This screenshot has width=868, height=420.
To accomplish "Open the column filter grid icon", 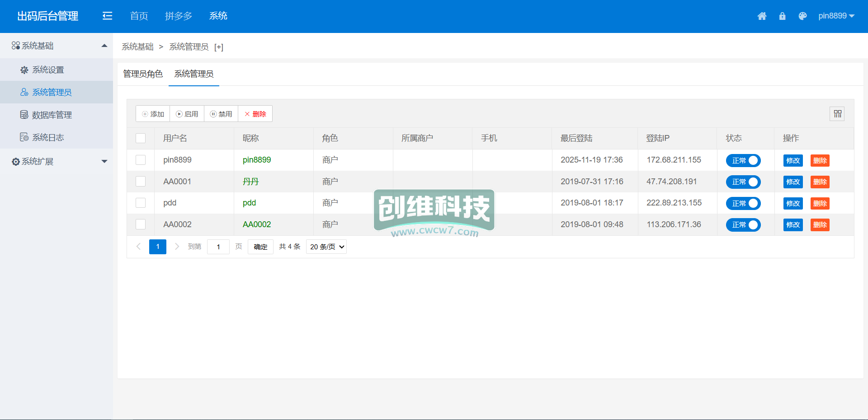I will tap(837, 114).
